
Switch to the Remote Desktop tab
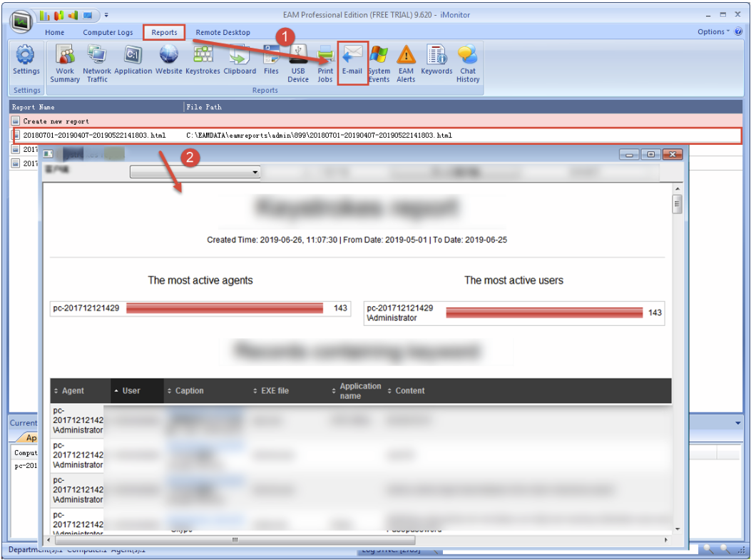(x=223, y=32)
